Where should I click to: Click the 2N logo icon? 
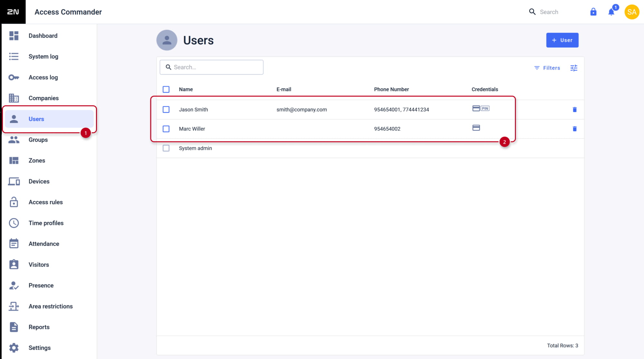(13, 12)
